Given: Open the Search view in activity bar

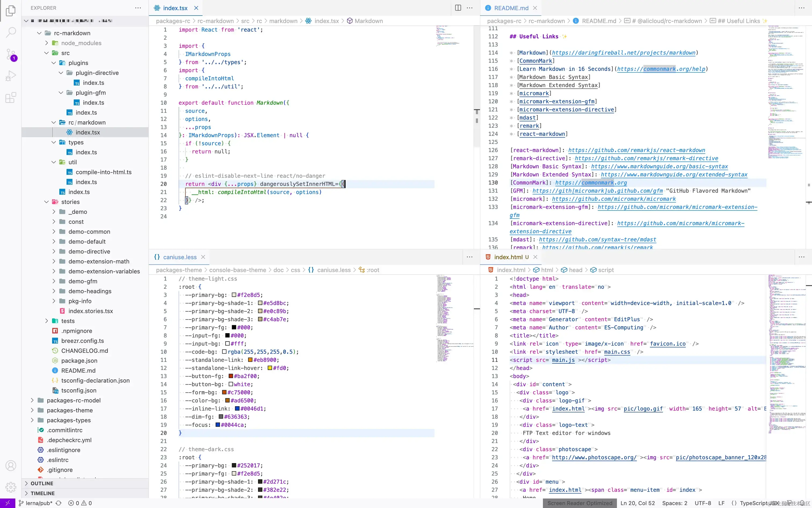Looking at the screenshot, I should (11, 32).
